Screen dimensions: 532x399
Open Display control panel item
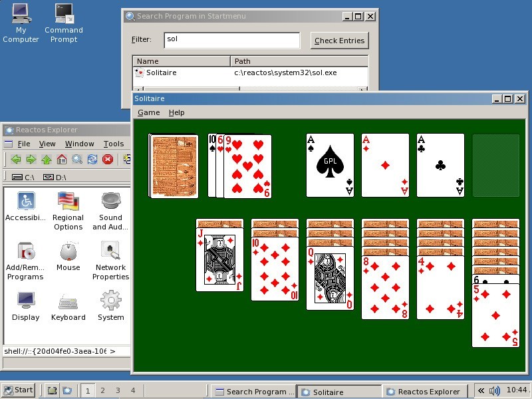point(26,307)
